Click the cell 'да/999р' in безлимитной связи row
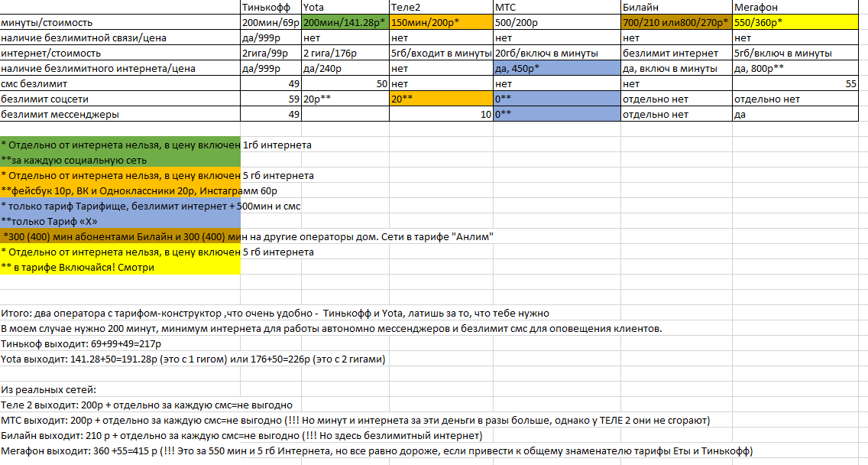868x465 pixels. coord(270,37)
